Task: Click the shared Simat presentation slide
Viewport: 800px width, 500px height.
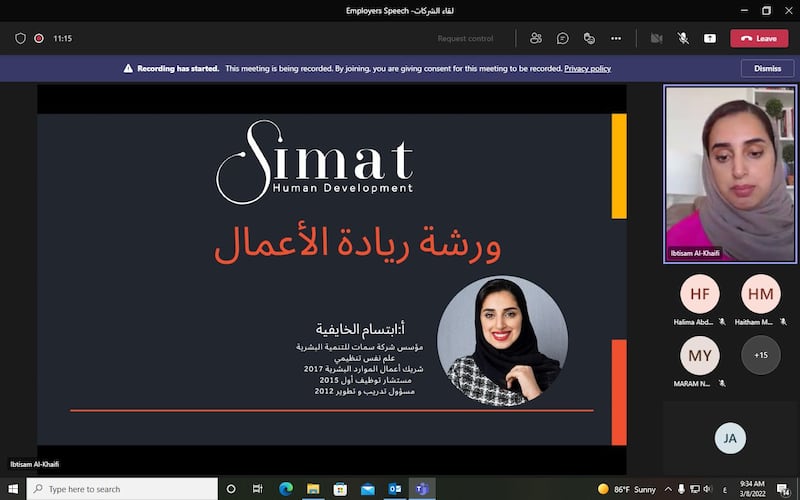Action: (332, 279)
